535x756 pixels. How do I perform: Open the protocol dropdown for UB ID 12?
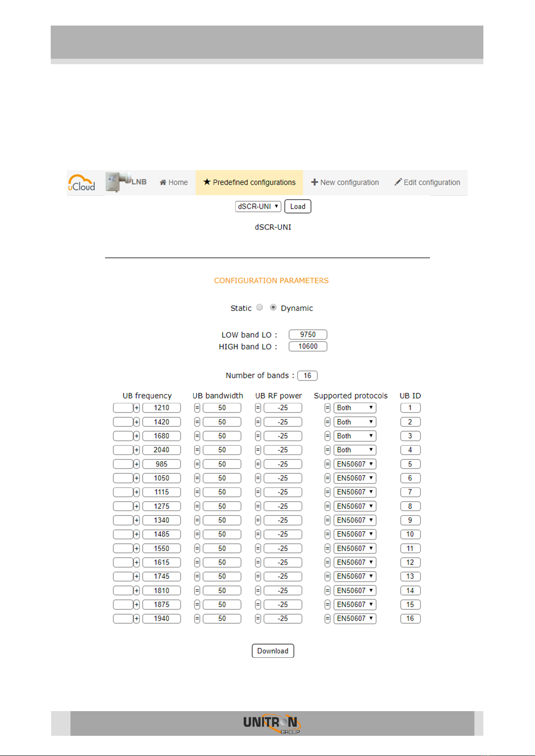[355, 563]
